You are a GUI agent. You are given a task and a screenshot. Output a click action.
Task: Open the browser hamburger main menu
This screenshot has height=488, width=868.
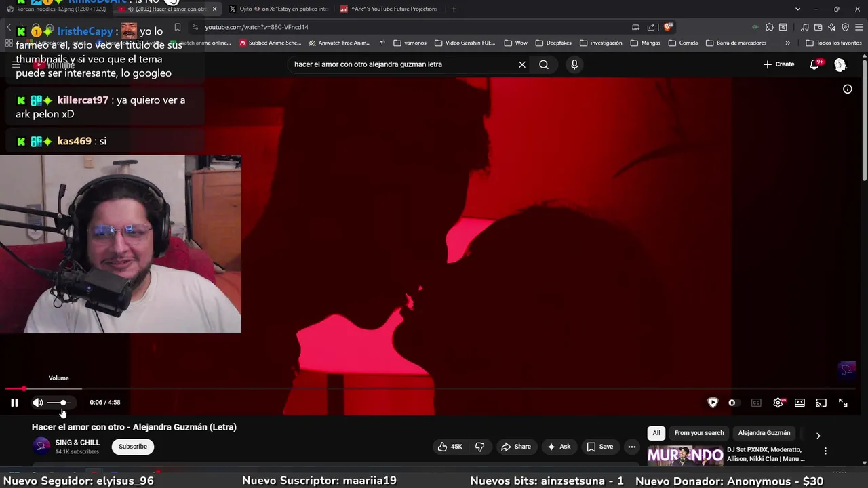tap(859, 27)
